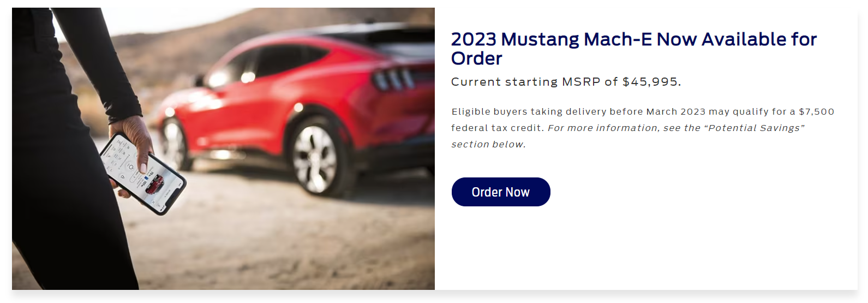The height and width of the screenshot is (303, 868).
Task: Click the federal tax credit paragraph
Action: click(643, 128)
